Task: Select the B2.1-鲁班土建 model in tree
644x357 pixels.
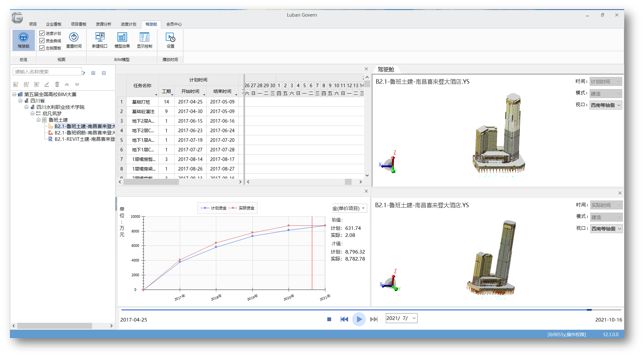Action: pos(82,126)
